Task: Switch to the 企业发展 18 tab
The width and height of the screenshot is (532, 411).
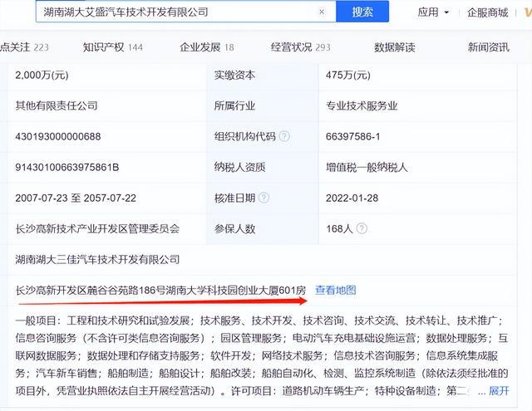Action: pos(207,47)
